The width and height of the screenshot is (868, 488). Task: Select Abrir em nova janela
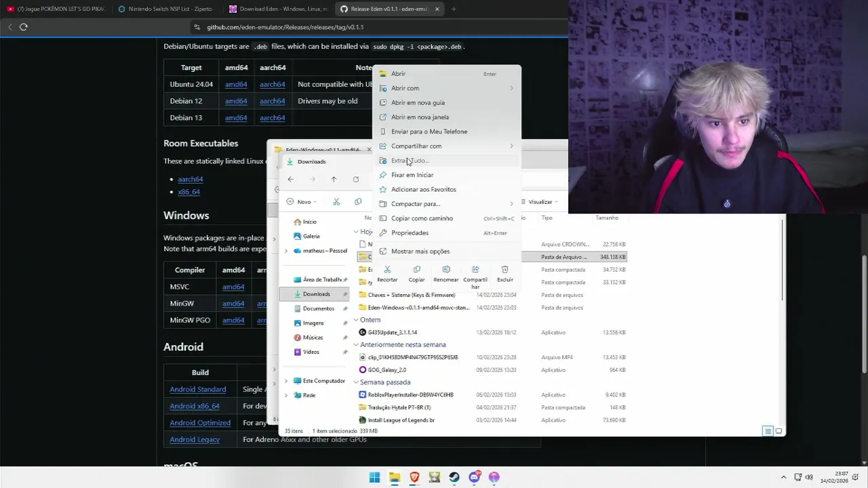446,117
